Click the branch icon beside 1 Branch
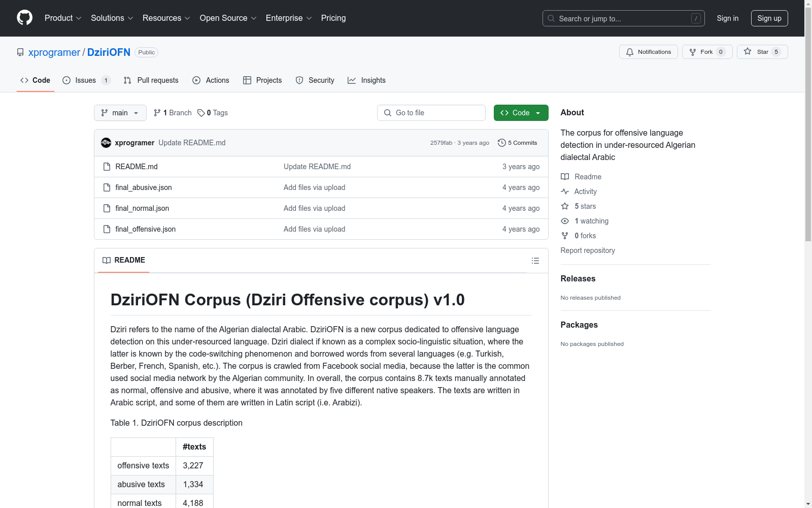Viewport: 812px width, 508px height. (157, 113)
